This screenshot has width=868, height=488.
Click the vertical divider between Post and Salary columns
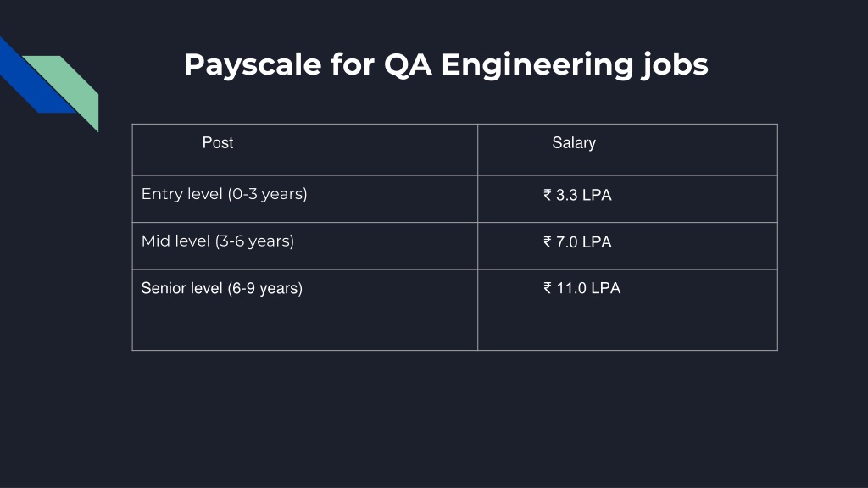(x=477, y=237)
